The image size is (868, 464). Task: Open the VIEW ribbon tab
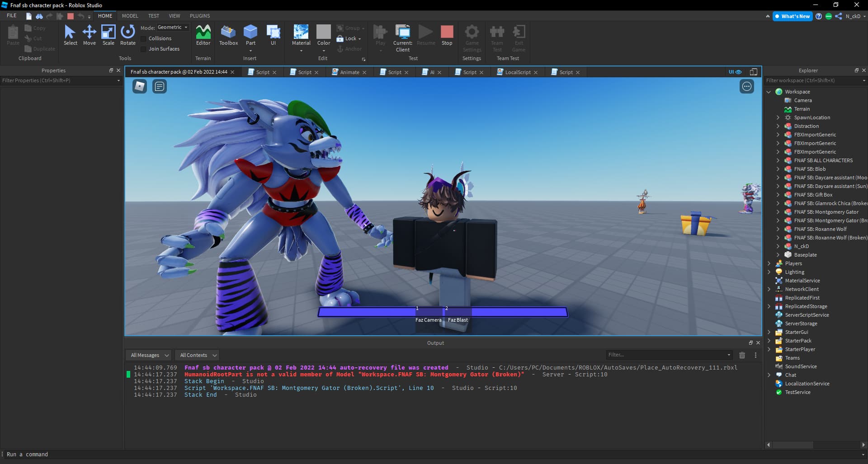pos(175,16)
